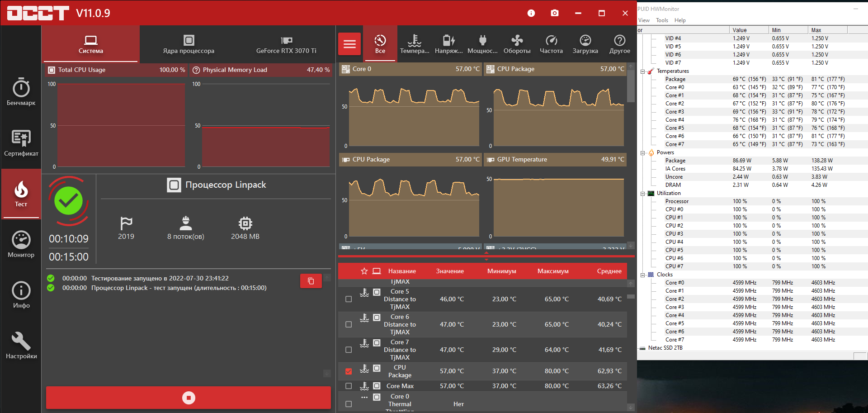Show only Загрузка load sensors
The width and height of the screenshot is (868, 413).
[x=585, y=44]
